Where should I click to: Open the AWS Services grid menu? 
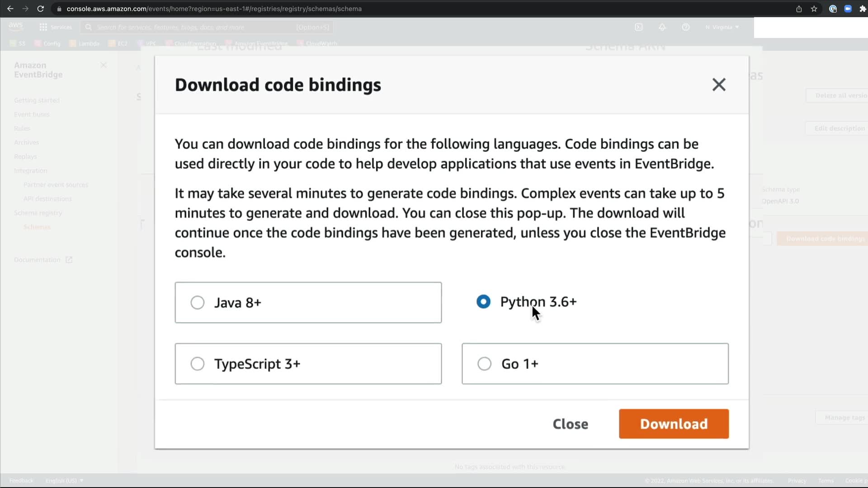click(x=43, y=27)
